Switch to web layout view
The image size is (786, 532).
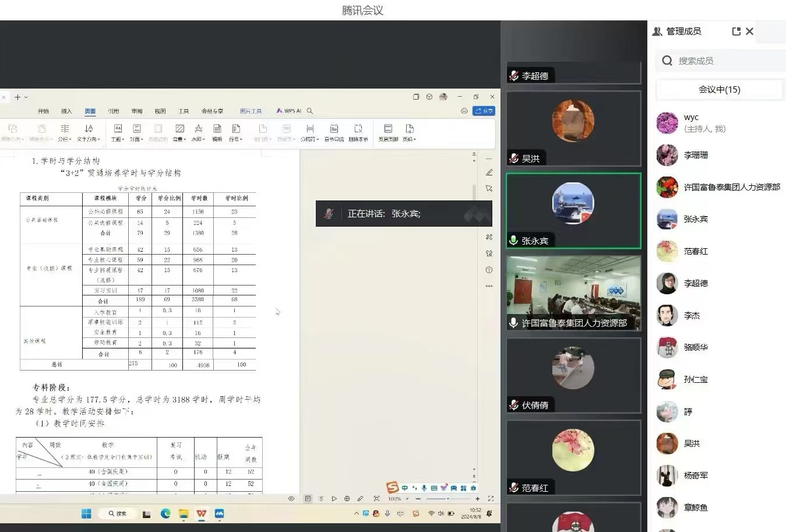click(x=347, y=499)
